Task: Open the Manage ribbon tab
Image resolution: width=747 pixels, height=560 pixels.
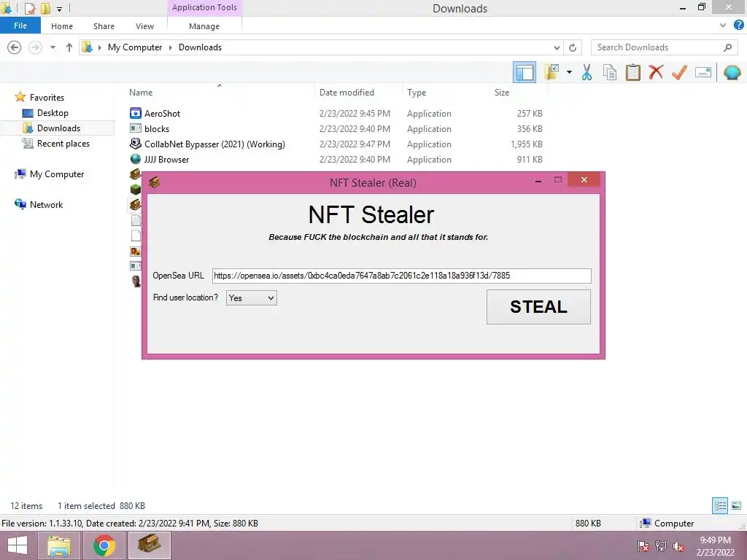Action: click(204, 26)
